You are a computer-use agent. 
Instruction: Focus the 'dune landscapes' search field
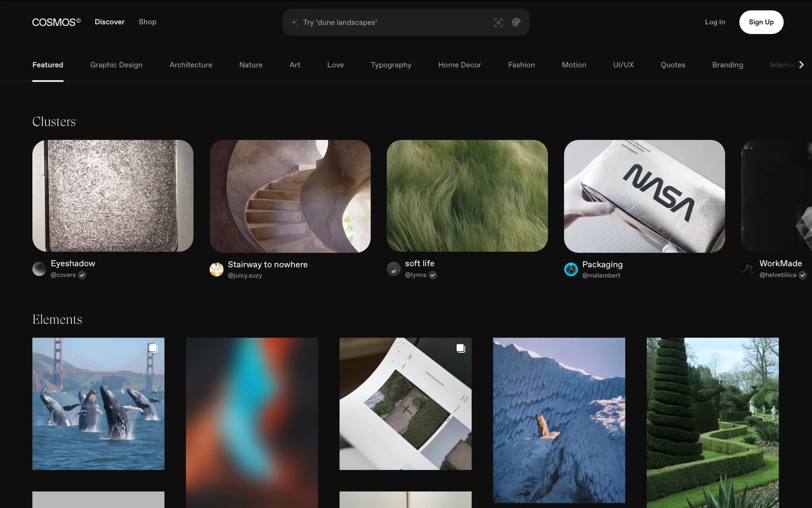click(393, 22)
